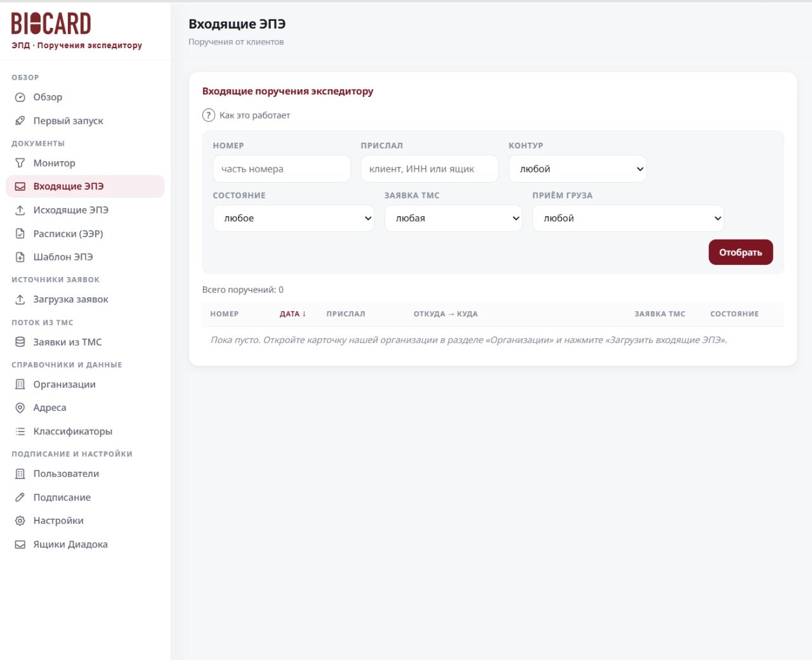Open the Как это работает link
The height and width of the screenshot is (660, 812).
pos(254,115)
